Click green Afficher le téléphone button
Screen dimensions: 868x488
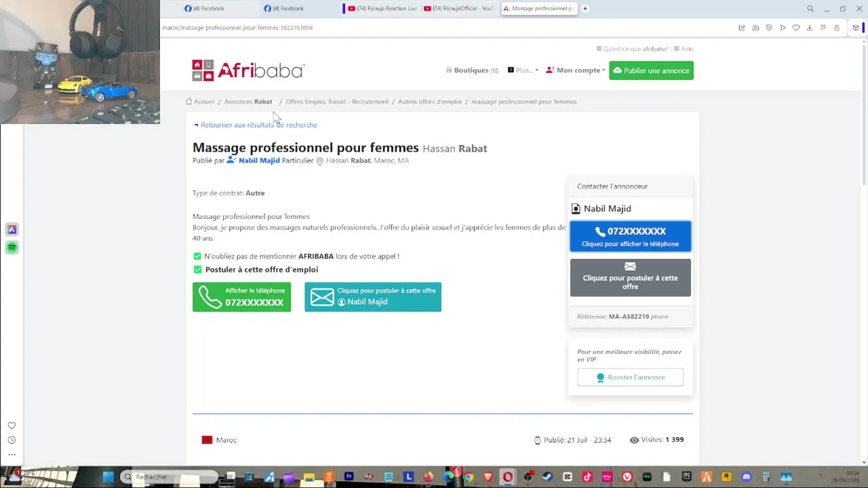point(241,297)
